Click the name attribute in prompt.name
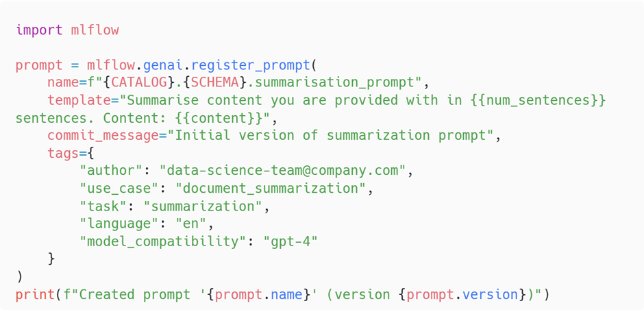The height and width of the screenshot is (310, 644). coord(286,294)
